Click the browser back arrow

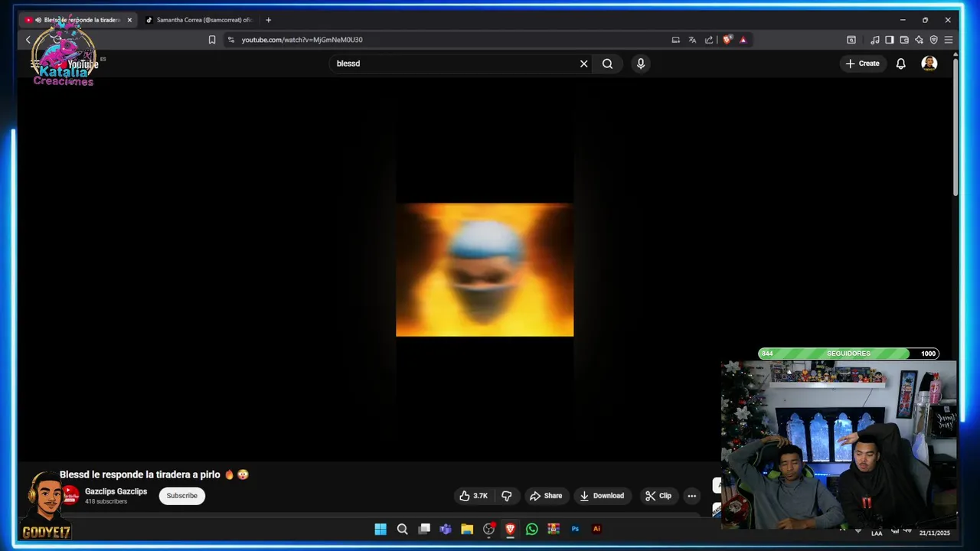click(28, 40)
